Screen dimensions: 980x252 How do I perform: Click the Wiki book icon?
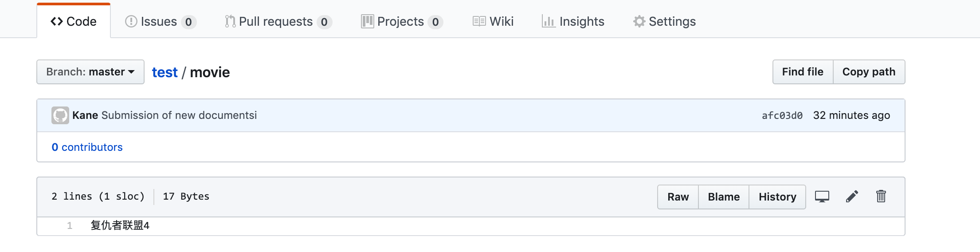(479, 21)
